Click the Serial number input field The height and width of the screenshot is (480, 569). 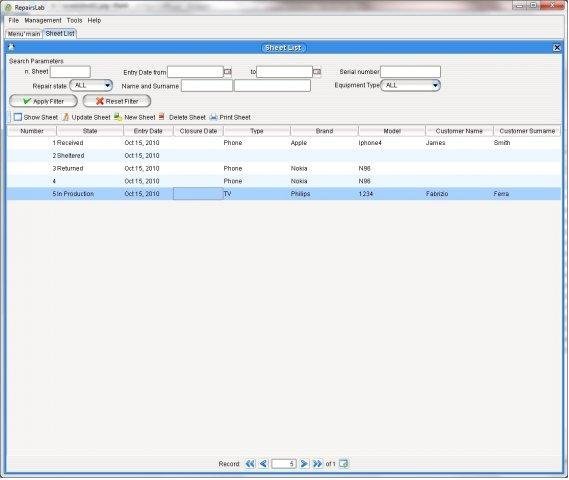410,72
